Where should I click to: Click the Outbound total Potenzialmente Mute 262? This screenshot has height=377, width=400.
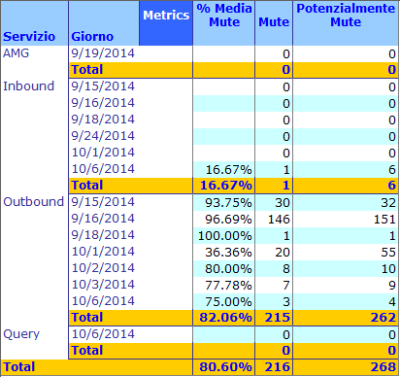[x=383, y=317]
